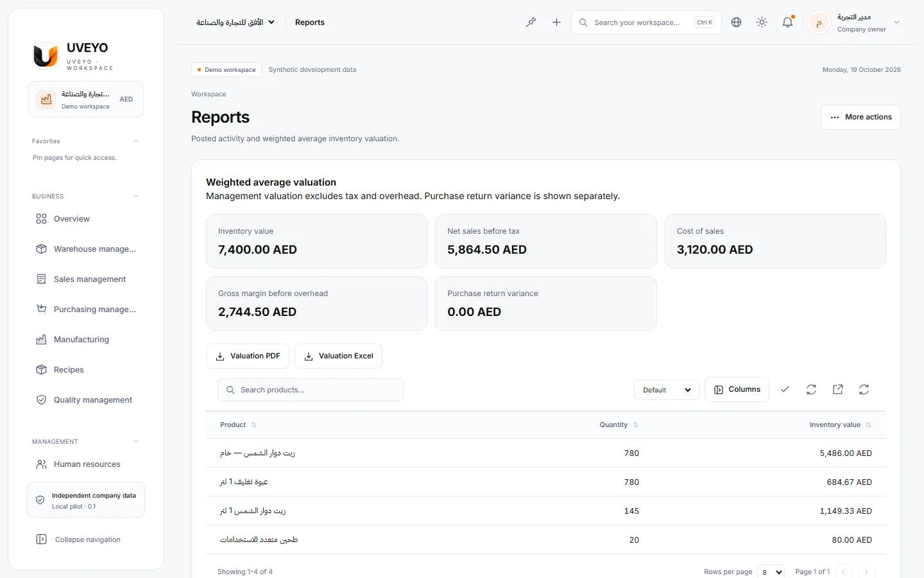Image resolution: width=924 pixels, height=578 pixels.
Task: Click the Demo workspace badge
Action: pos(227,69)
